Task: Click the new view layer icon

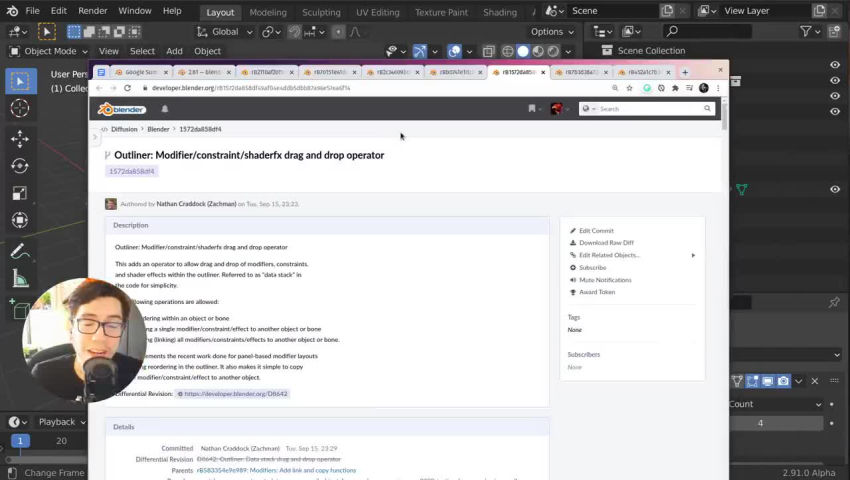Action: pyautogui.click(x=820, y=11)
